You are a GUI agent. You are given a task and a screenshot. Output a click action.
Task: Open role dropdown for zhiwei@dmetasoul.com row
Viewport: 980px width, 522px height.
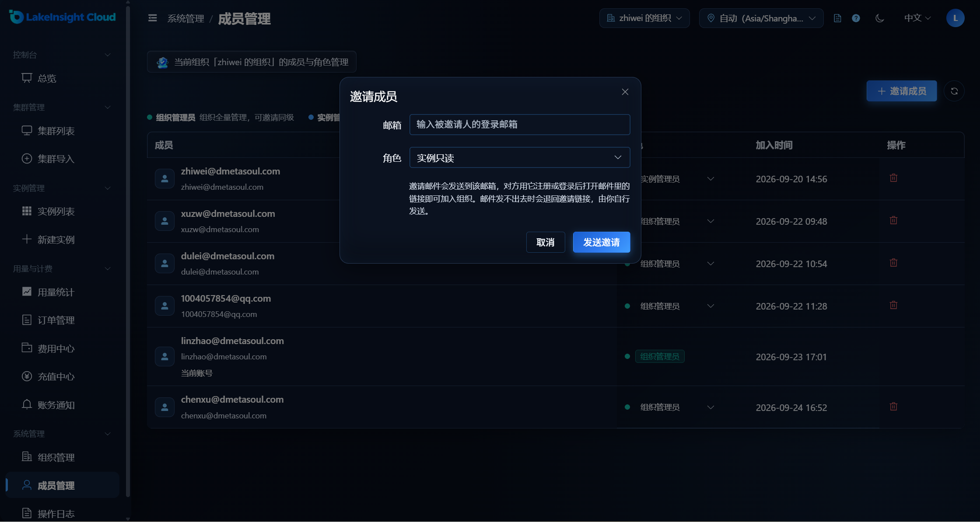tap(710, 179)
